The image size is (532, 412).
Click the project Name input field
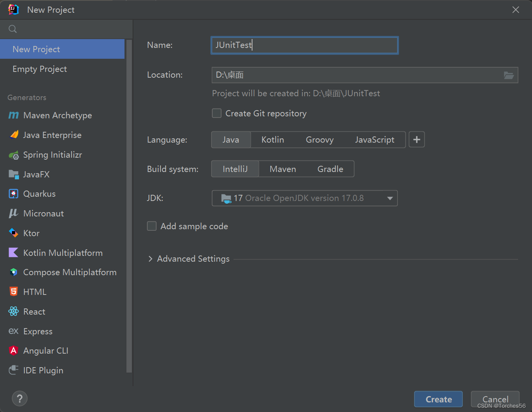pos(305,45)
